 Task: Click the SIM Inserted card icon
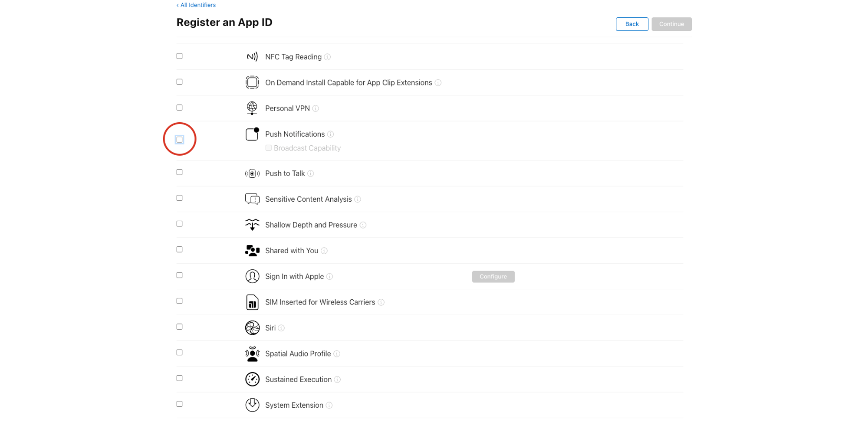(252, 302)
